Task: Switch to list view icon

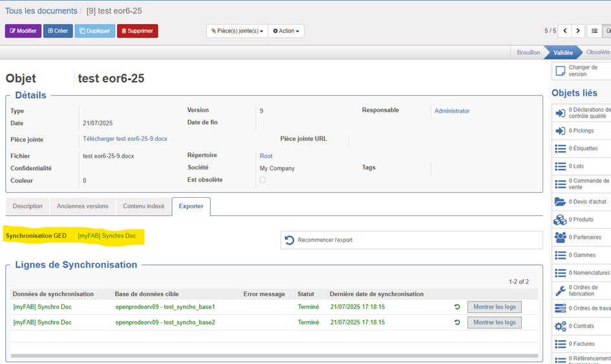Action: 595,31
